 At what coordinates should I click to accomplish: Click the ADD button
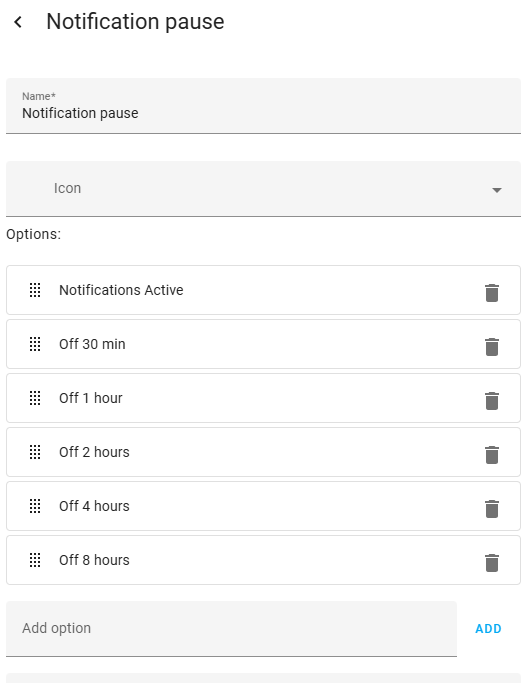click(488, 629)
